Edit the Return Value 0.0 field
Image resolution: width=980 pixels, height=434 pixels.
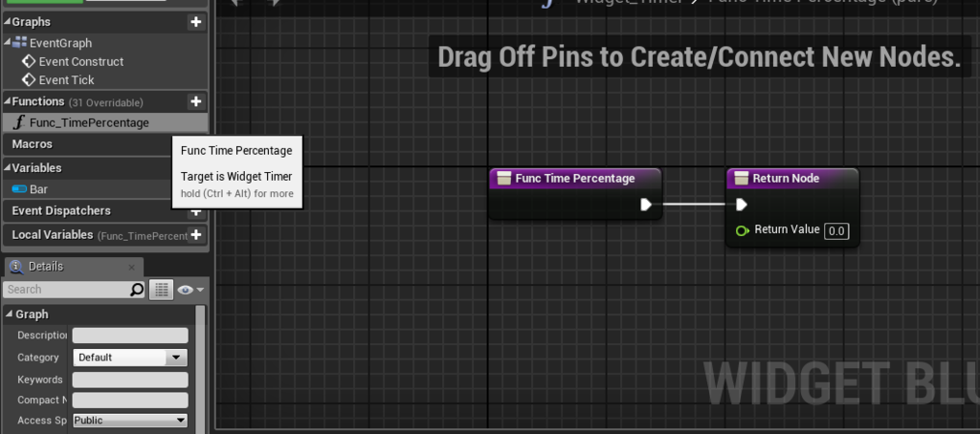click(x=836, y=231)
